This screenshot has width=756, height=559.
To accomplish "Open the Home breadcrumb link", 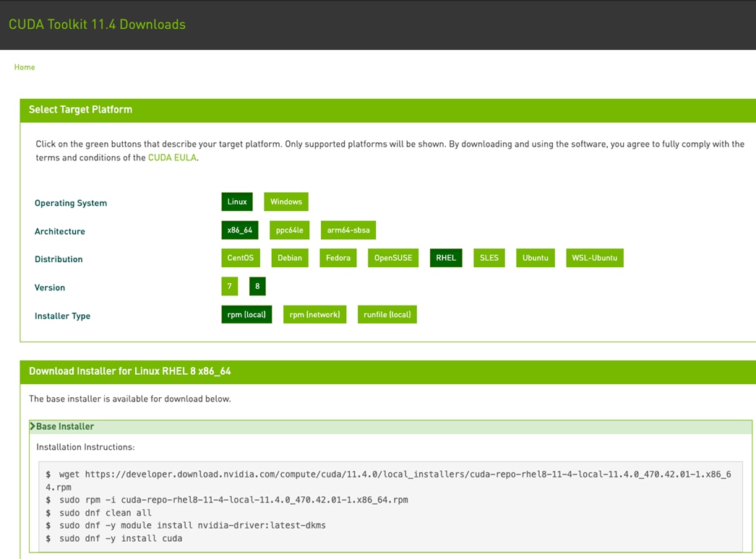I will (25, 67).
